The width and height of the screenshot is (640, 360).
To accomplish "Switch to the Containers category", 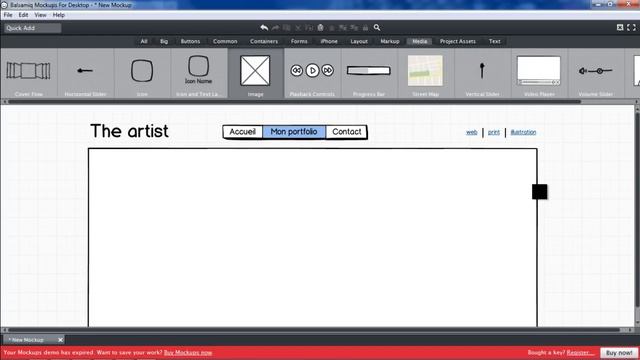I will (264, 41).
